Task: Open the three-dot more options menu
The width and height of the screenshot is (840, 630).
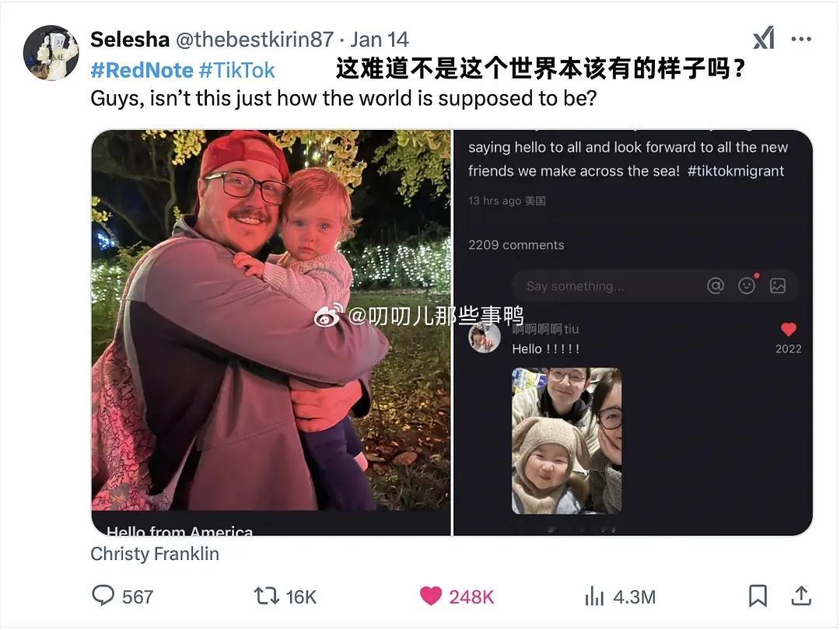Action: coord(801,39)
